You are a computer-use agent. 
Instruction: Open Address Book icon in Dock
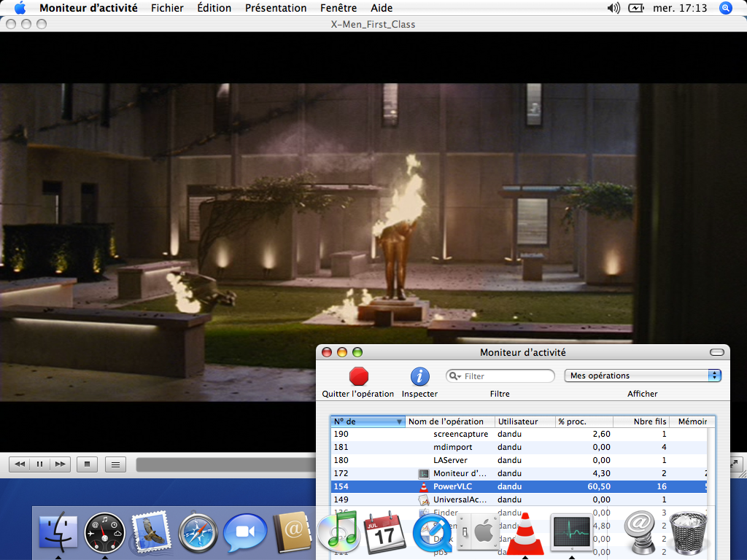point(292,532)
